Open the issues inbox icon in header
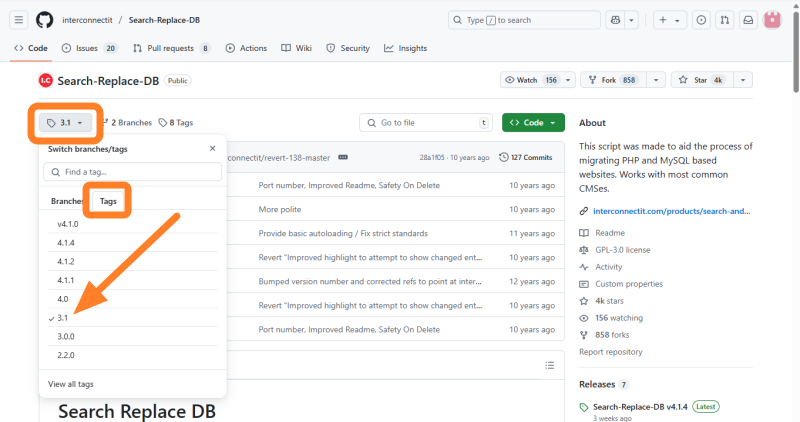800x422 pixels. pyautogui.click(x=702, y=20)
